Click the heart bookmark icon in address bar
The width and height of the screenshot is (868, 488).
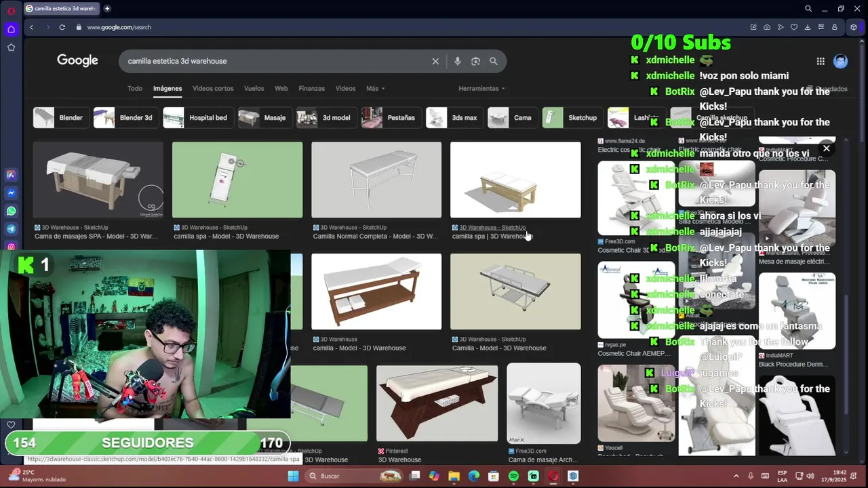794,27
